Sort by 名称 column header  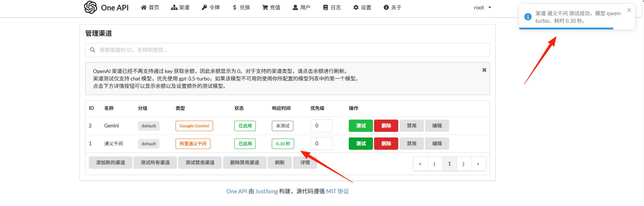tap(109, 108)
